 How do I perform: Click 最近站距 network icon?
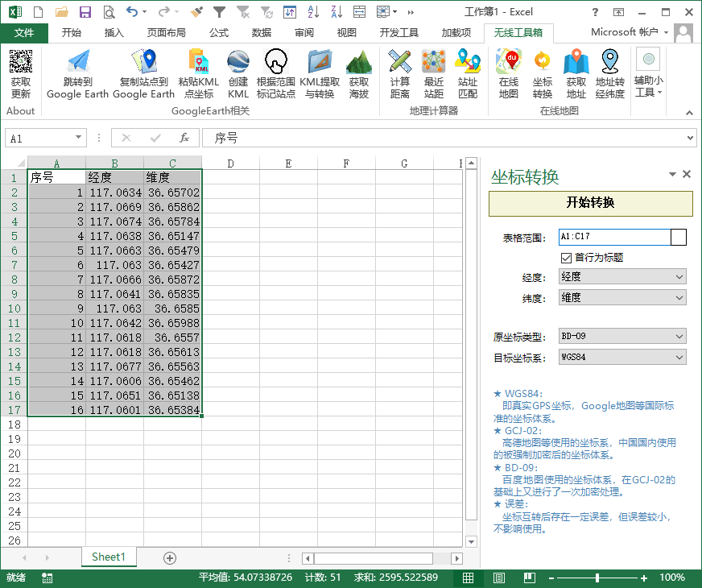point(433,61)
